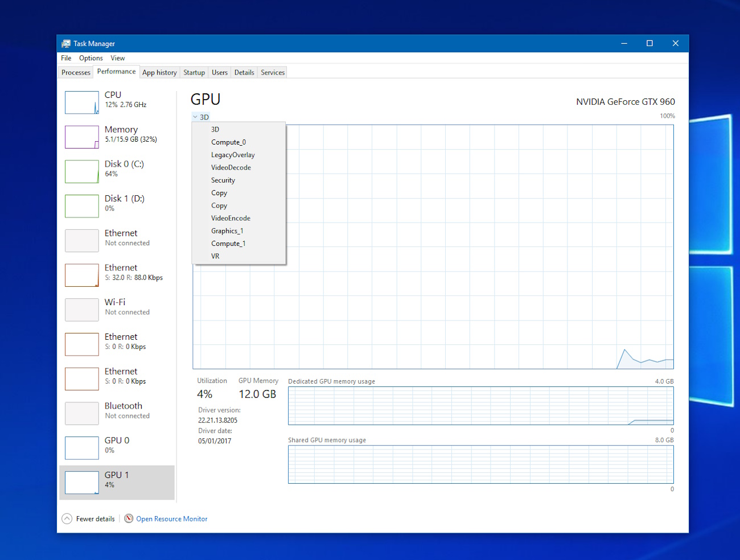Close the Task Manager window
The image size is (740, 560).
pyautogui.click(x=676, y=43)
